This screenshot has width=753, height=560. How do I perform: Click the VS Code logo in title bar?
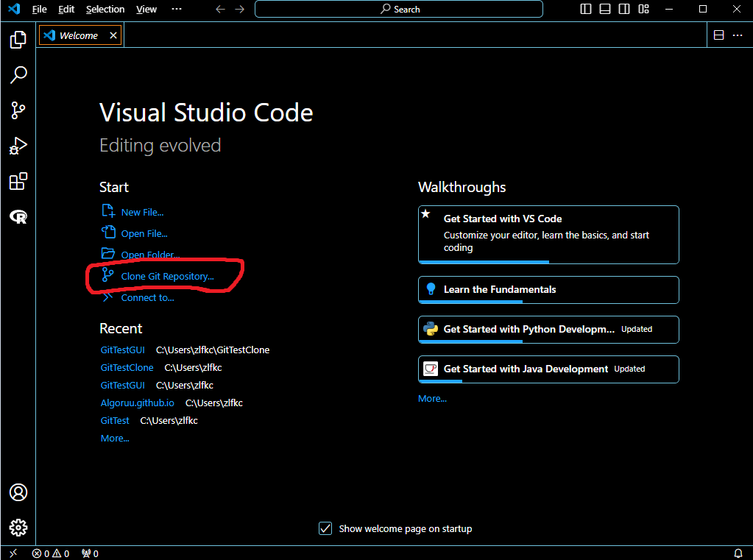(x=14, y=9)
